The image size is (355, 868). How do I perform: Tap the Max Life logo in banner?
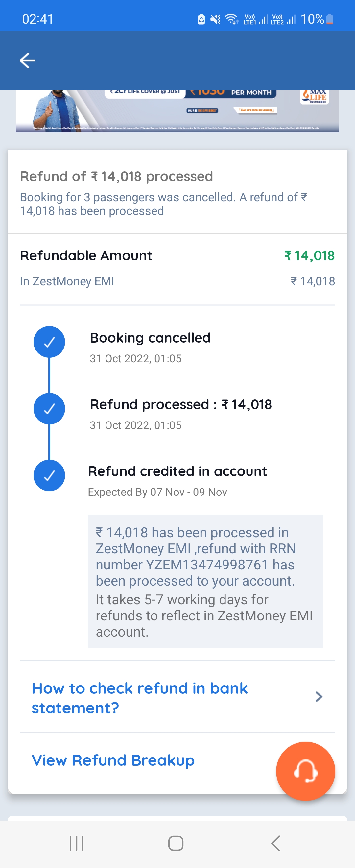click(x=315, y=96)
